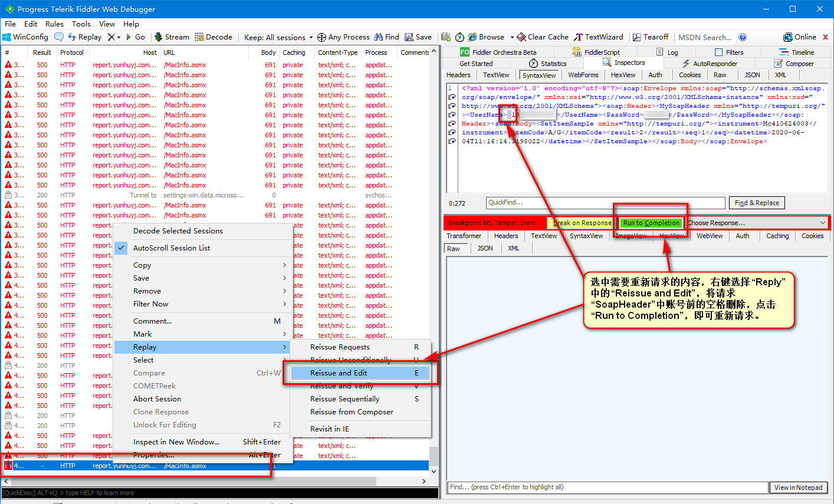The width and height of the screenshot is (834, 504).
Task: Open the Choose Response dropdown
Action: coord(757,223)
